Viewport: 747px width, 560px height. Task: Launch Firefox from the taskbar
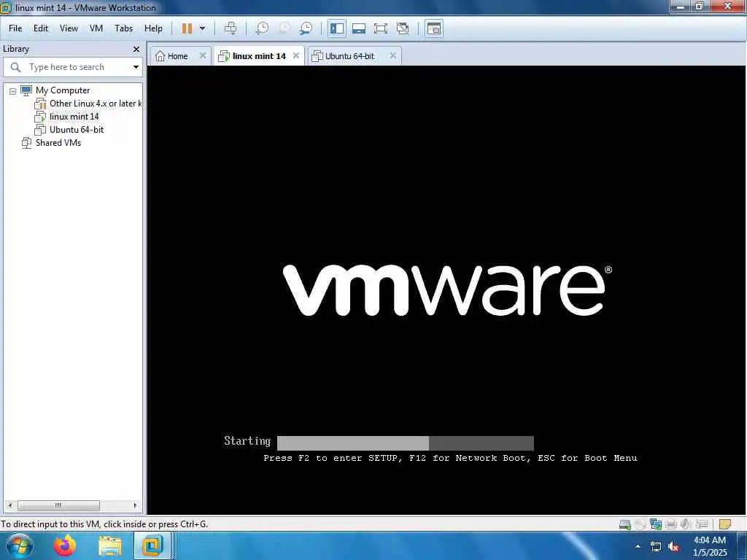(x=65, y=545)
